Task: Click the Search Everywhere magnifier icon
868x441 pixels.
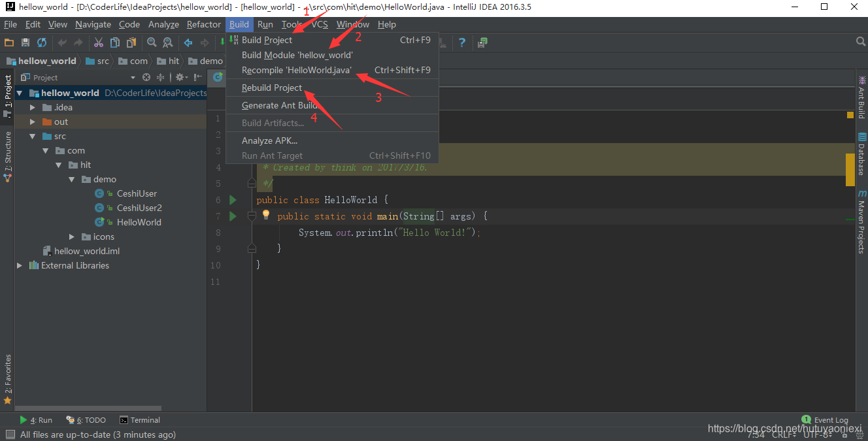Action: [x=861, y=42]
